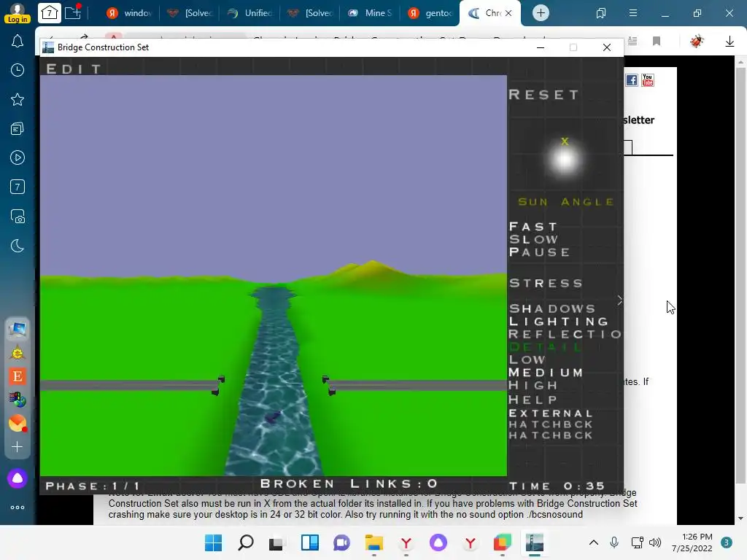Switch to the 'windov' Yandex tab
The height and width of the screenshot is (560, 747).
(128, 13)
